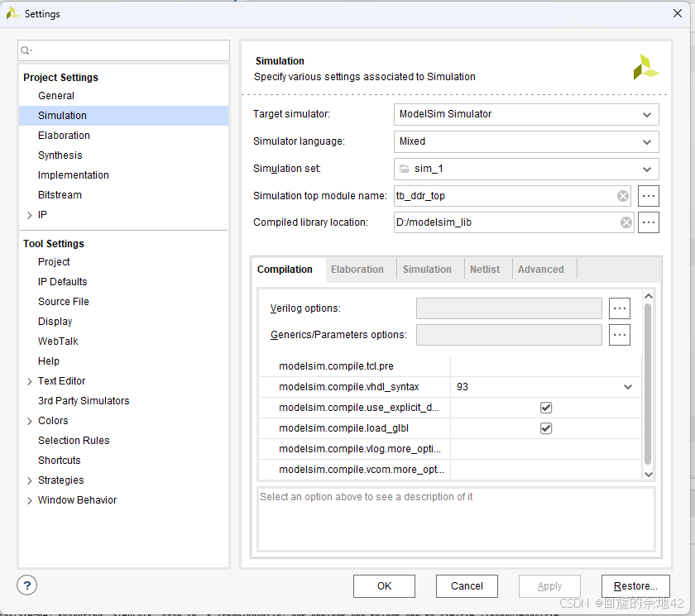
Task: Browse for compiled library location
Action: click(x=649, y=222)
